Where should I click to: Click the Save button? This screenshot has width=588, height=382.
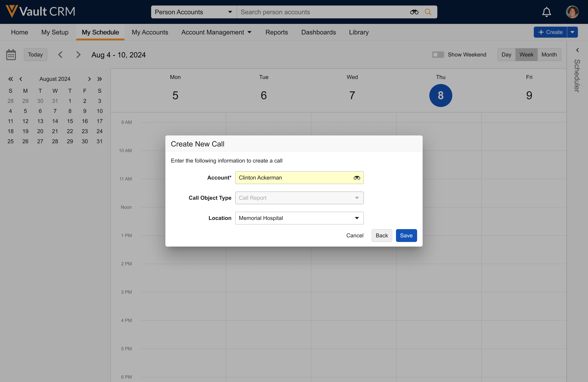click(x=406, y=235)
